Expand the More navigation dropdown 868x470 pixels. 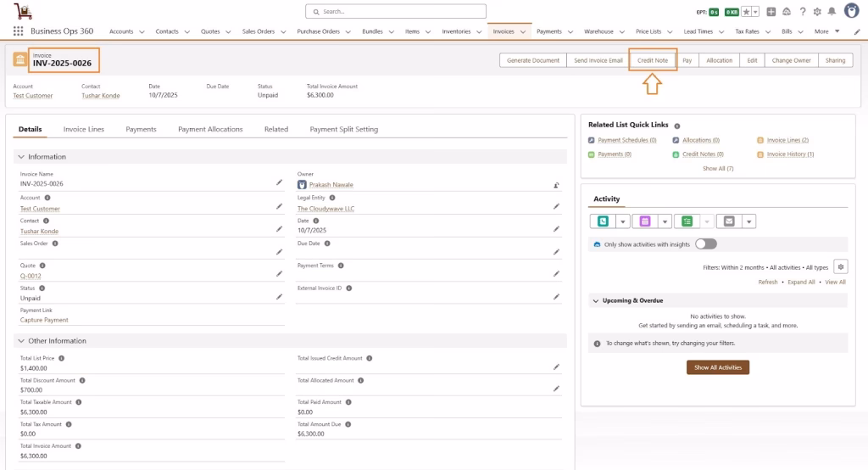[x=826, y=31]
